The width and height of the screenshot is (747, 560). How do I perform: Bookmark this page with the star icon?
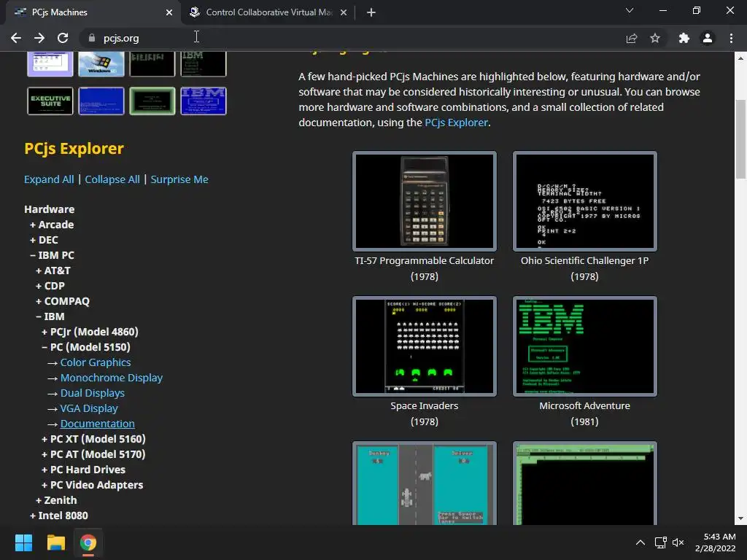tap(655, 38)
